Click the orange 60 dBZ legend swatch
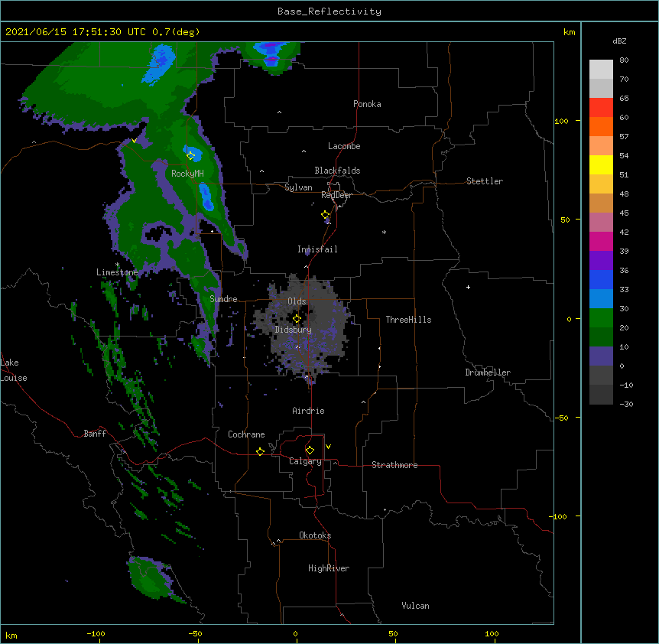The height and width of the screenshot is (644, 659). pos(601,126)
